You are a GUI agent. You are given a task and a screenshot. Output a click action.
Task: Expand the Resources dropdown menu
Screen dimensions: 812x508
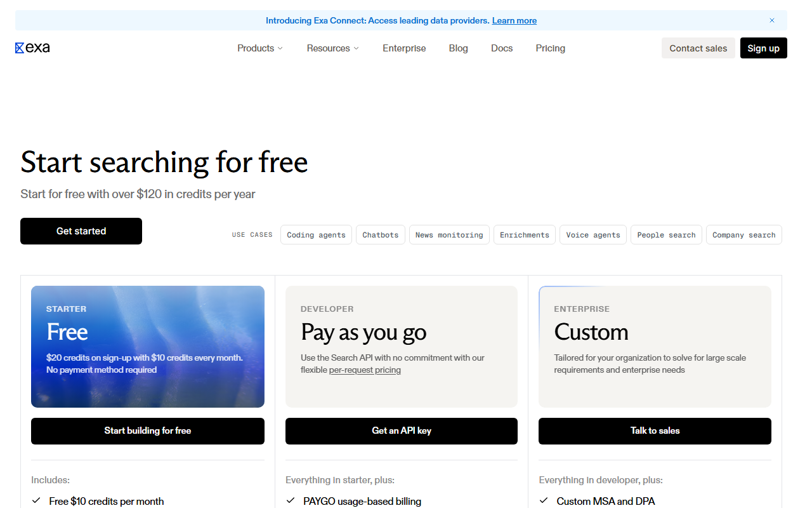[332, 48]
